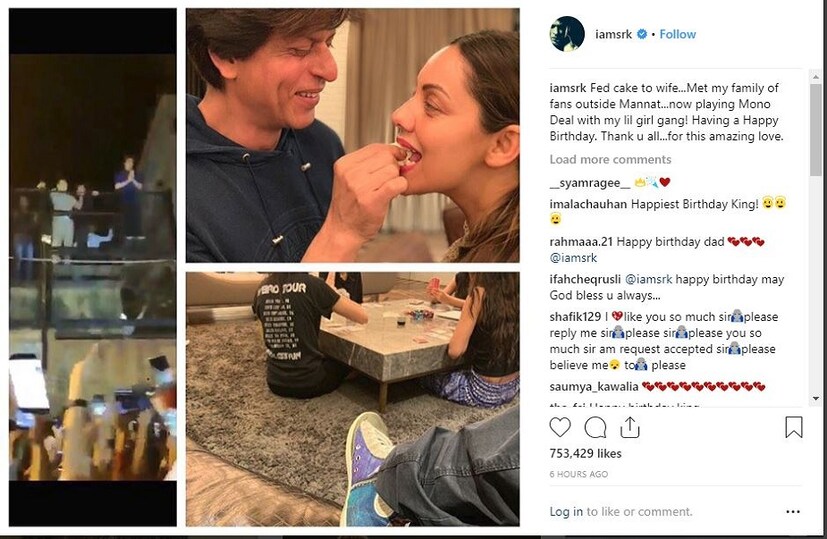Open the Log in link
Viewport: 827px width, 539px height.
pos(566,512)
